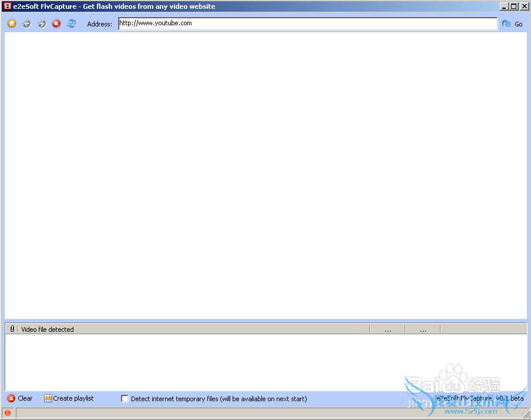Clear the detected video list
The height and width of the screenshot is (420, 531).
click(25, 398)
